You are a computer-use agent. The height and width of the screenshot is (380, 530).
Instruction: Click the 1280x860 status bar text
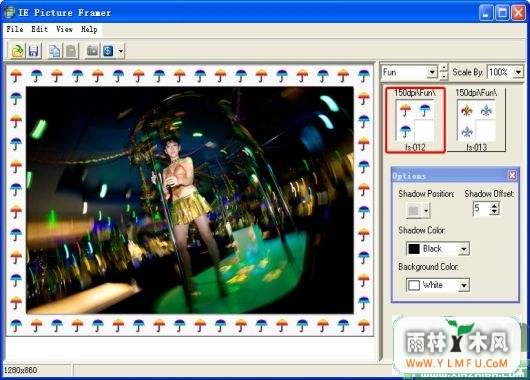(x=21, y=370)
